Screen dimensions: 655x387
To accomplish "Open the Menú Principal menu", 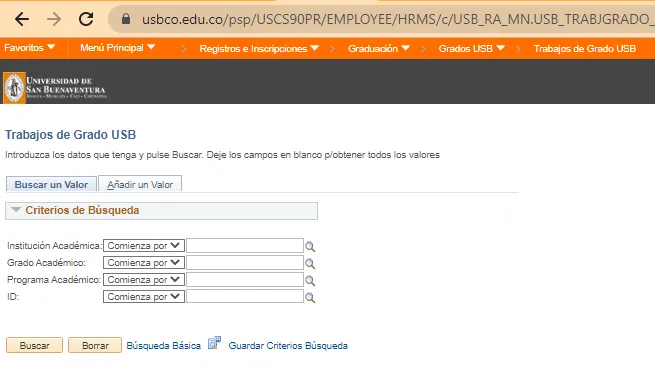I will click(x=117, y=48).
